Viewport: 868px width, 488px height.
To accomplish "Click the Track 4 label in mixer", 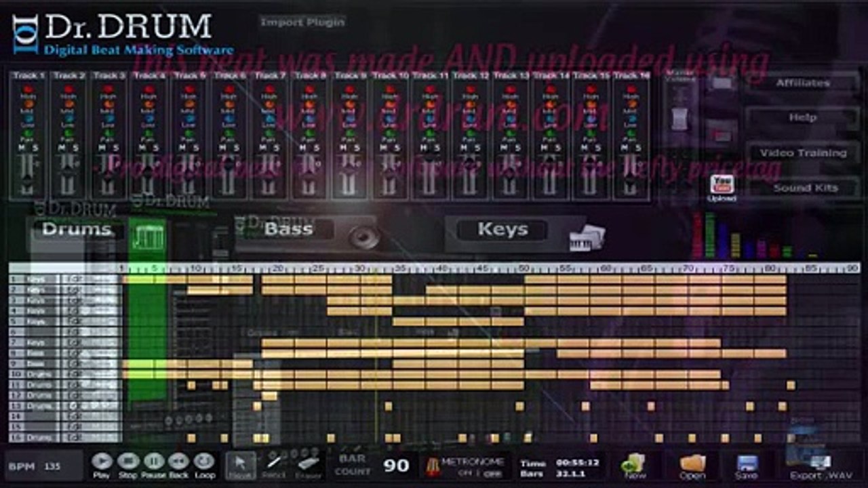I will click(149, 75).
